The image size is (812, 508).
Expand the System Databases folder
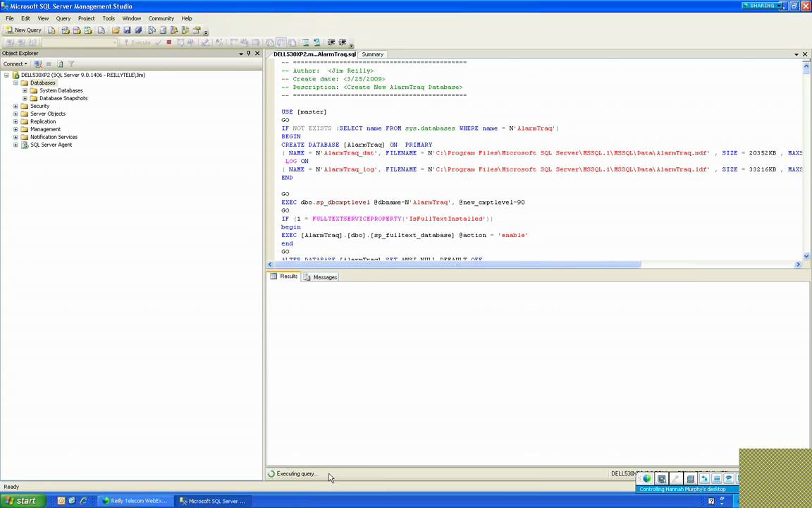click(25, 91)
